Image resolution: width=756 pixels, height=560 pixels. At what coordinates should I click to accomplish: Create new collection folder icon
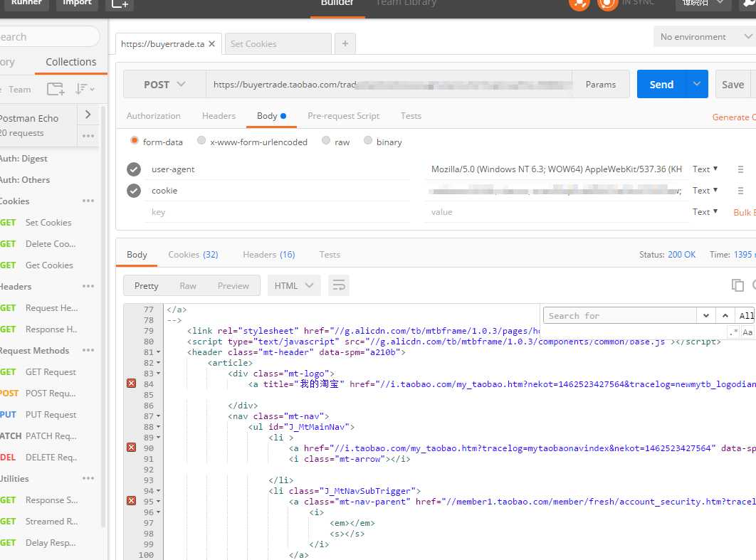pos(56,89)
